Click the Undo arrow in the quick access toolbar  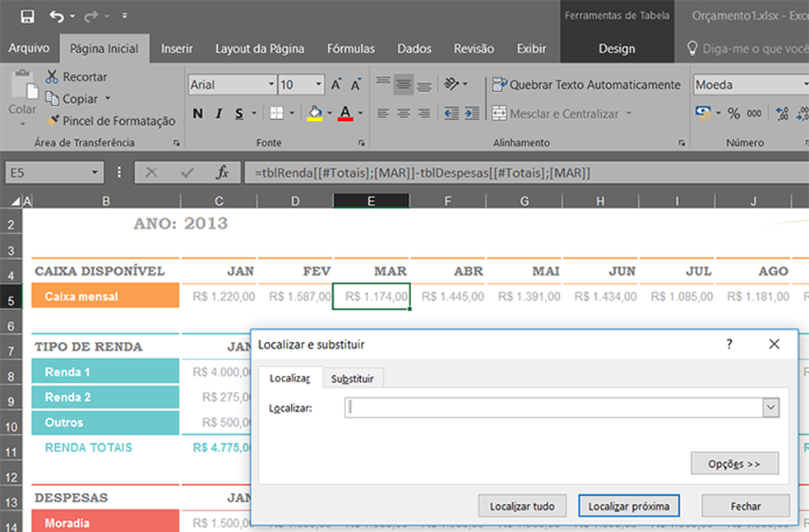point(56,16)
